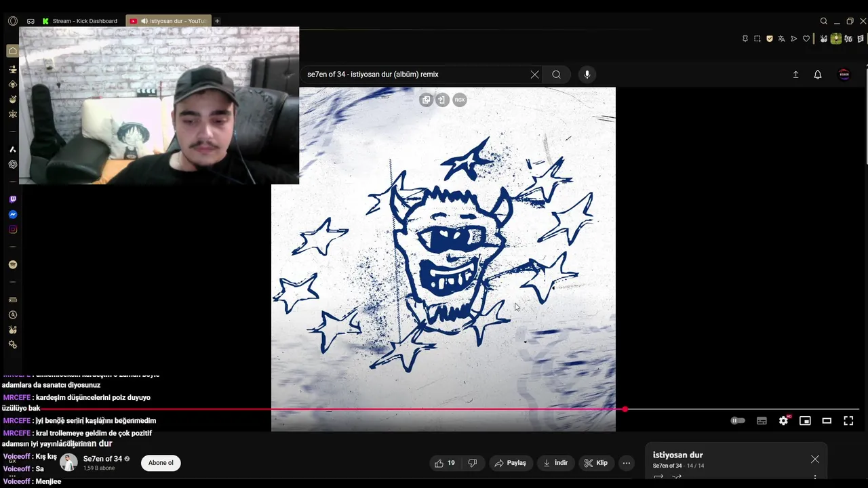Open Se7en of 34 channel avatar
868x488 pixels.
[x=68, y=462]
